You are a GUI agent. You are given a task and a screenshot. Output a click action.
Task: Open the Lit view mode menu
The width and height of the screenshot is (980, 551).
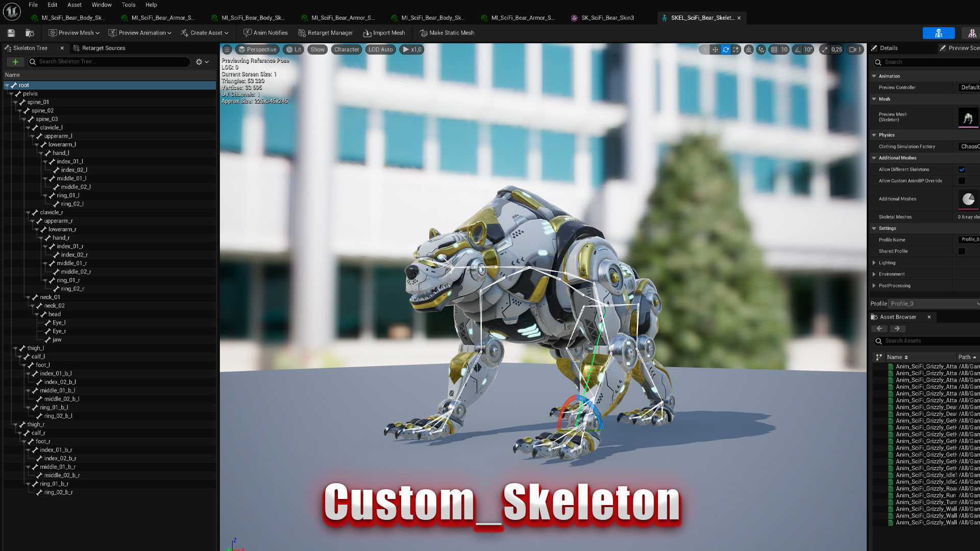293,49
